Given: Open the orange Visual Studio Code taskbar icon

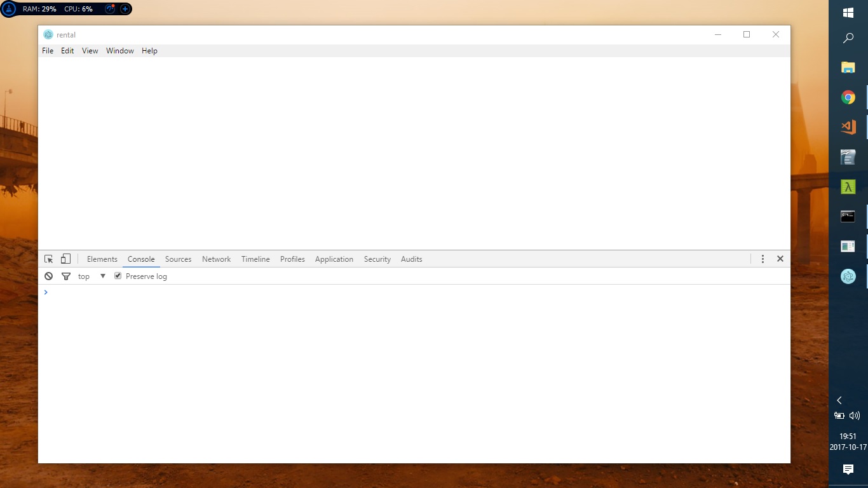Looking at the screenshot, I should pos(848,127).
